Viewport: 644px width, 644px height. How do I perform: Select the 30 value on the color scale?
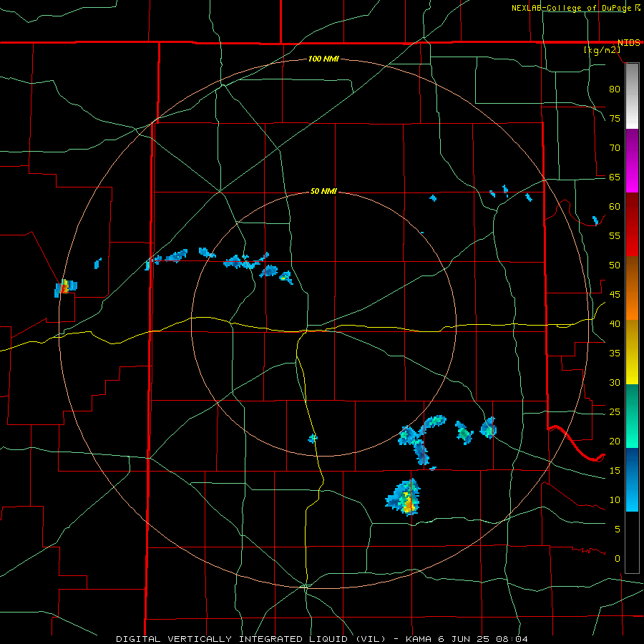coord(615,382)
